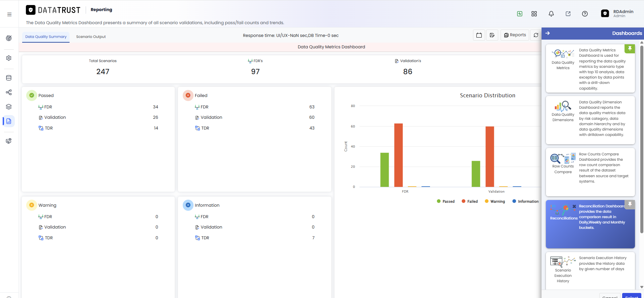
Task: Click the green Passed bar for FDR
Action: tap(385, 170)
